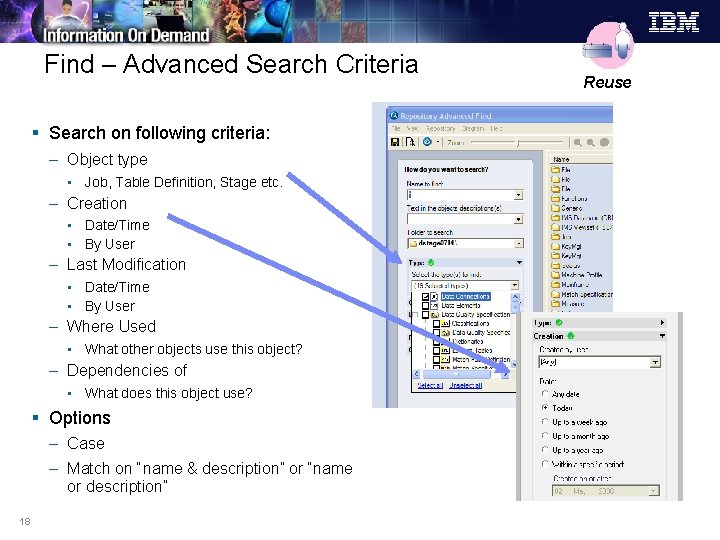Click the Select all link

pyautogui.click(x=430, y=385)
